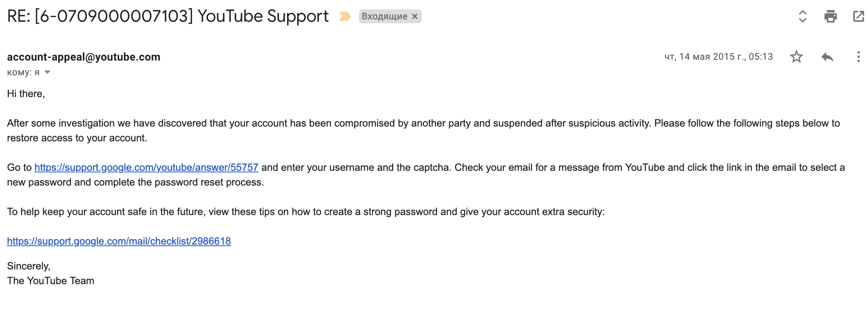
Task: Click the "Hi there," greeting line
Action: pos(26,94)
